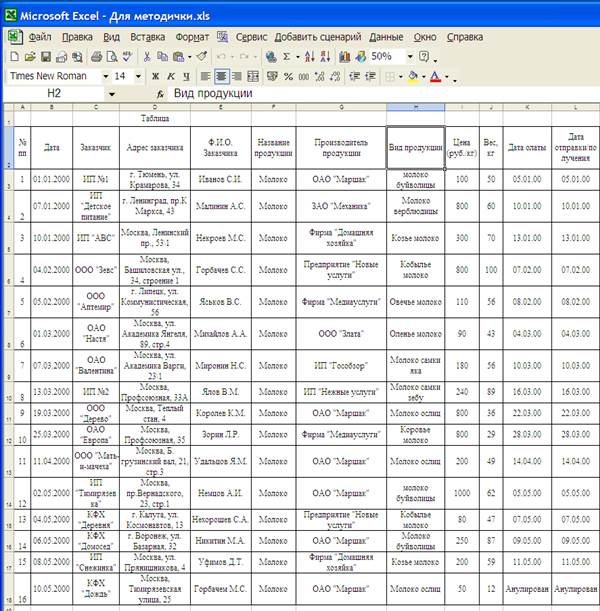Open the Справка menu
The width and height of the screenshot is (600, 611).
tap(464, 37)
